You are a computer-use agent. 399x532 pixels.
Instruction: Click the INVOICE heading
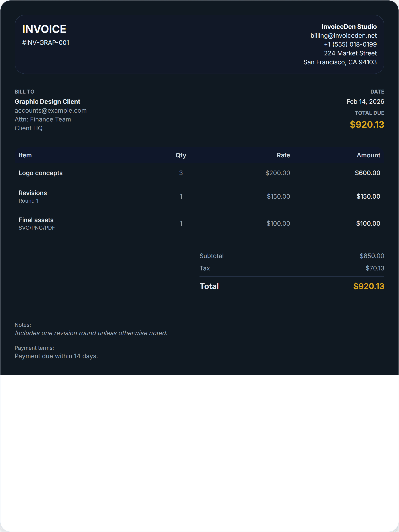pyautogui.click(x=44, y=29)
